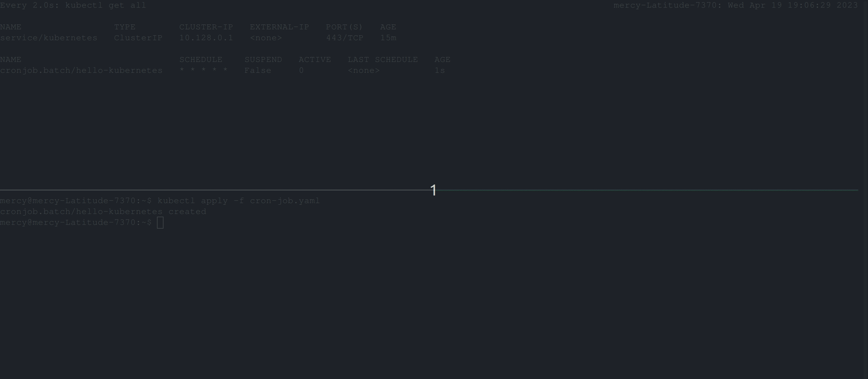
Task: Click the 'cronjob.batch/hello-kubernetes' name in the watch table
Action: [x=81, y=70]
